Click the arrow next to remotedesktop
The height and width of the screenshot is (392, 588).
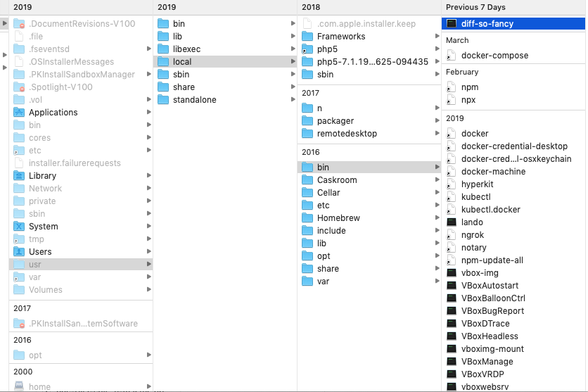(x=437, y=133)
